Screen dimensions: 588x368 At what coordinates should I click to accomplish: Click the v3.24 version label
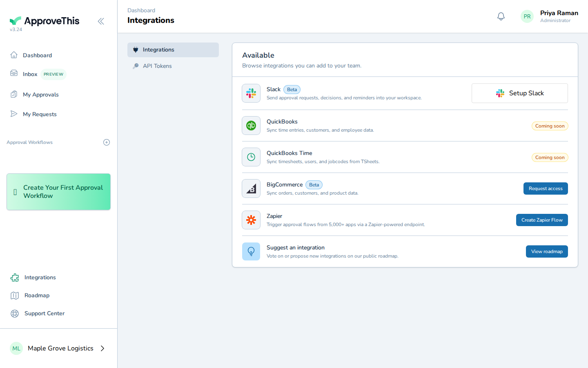click(16, 29)
